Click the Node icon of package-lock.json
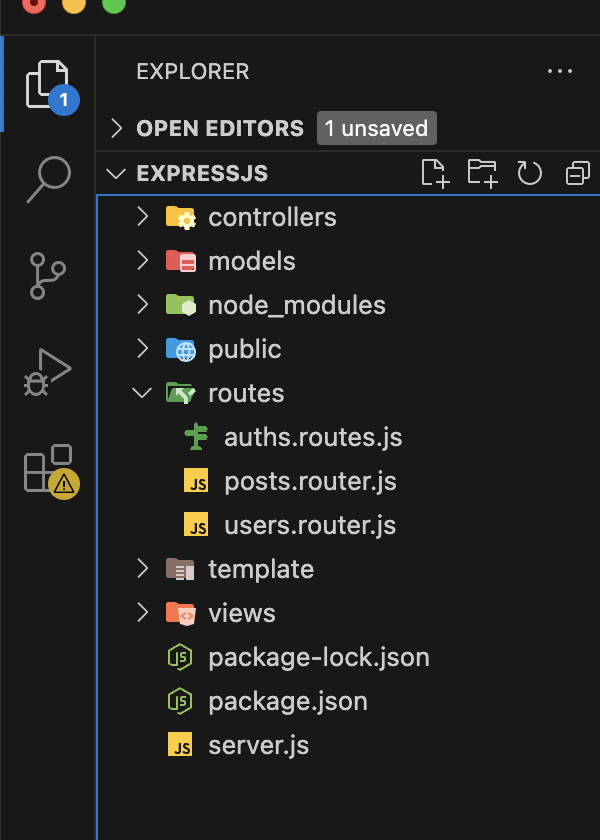Screen dimensions: 600x840 pos(180,657)
